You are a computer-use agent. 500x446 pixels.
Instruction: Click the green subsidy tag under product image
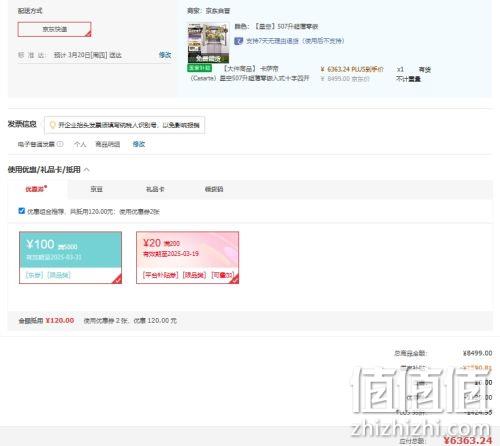[x=199, y=68]
